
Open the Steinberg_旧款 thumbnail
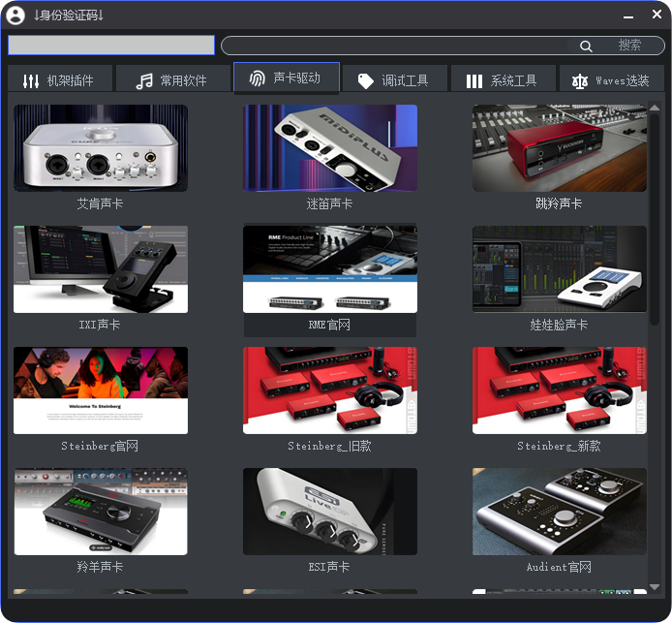pyautogui.click(x=330, y=390)
